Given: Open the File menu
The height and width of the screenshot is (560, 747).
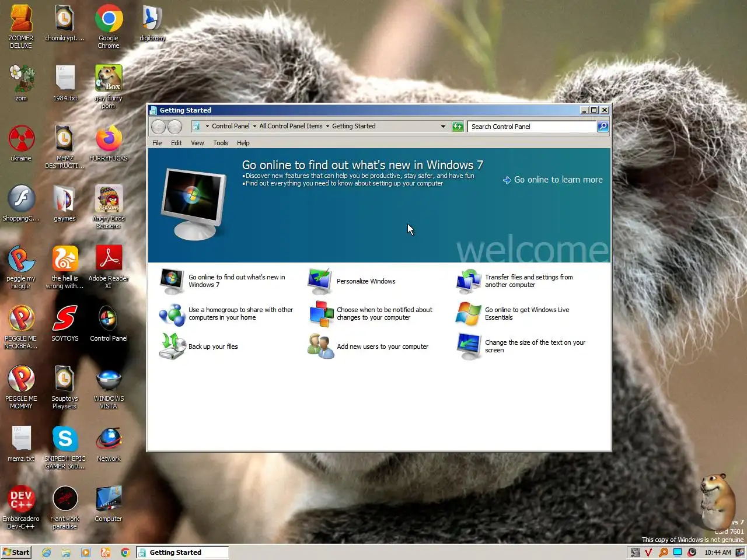Looking at the screenshot, I should click(157, 143).
